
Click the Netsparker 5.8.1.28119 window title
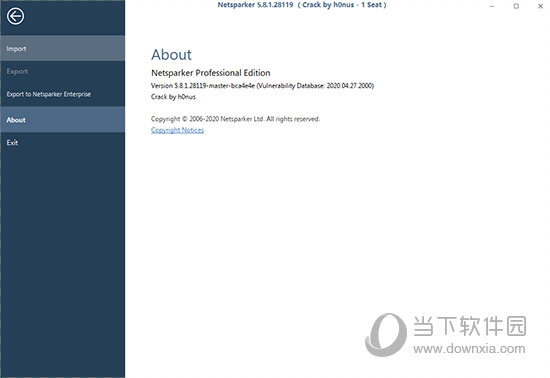(302, 5)
